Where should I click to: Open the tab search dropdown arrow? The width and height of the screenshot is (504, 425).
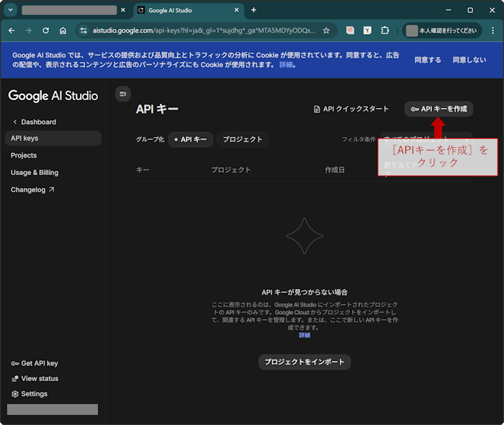(11, 10)
